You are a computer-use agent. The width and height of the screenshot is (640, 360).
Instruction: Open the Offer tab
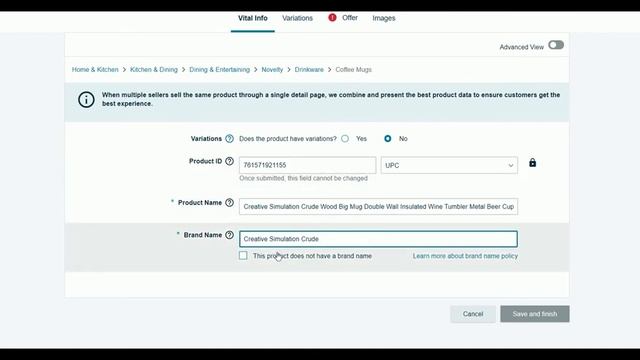[350, 18]
